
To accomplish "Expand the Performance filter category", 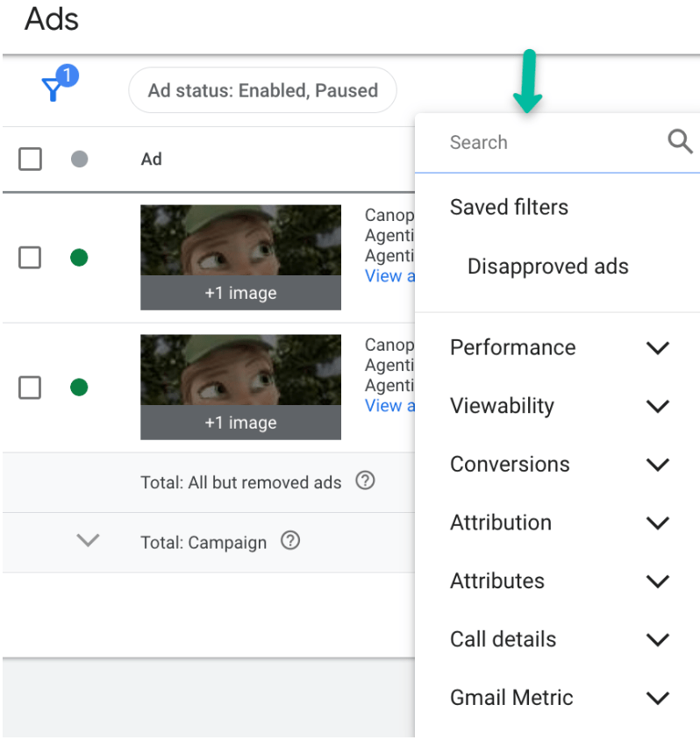I will (657, 348).
